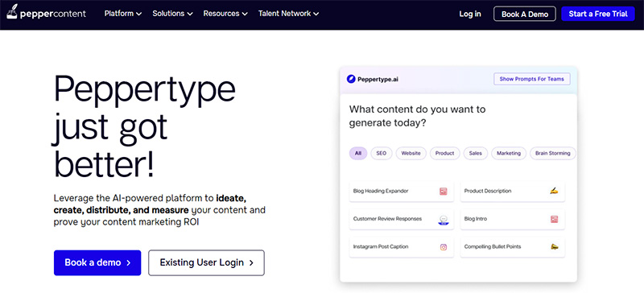
Task: Click the Customer Review Responses icon
Action: tap(443, 220)
